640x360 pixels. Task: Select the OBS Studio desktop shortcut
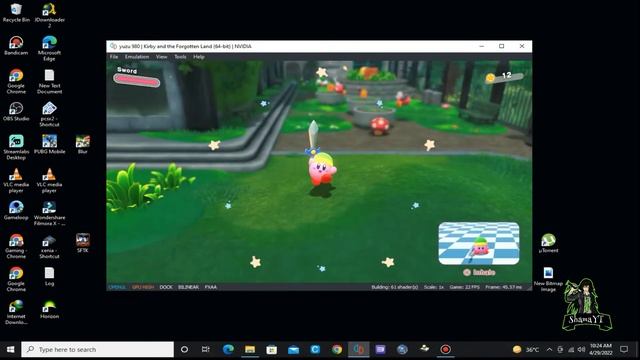pyautogui.click(x=16, y=111)
